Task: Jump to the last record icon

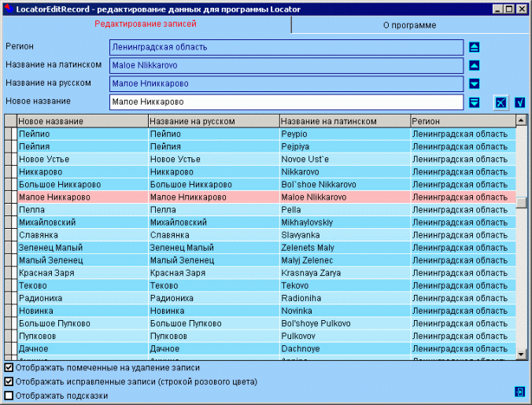Action: [474, 102]
